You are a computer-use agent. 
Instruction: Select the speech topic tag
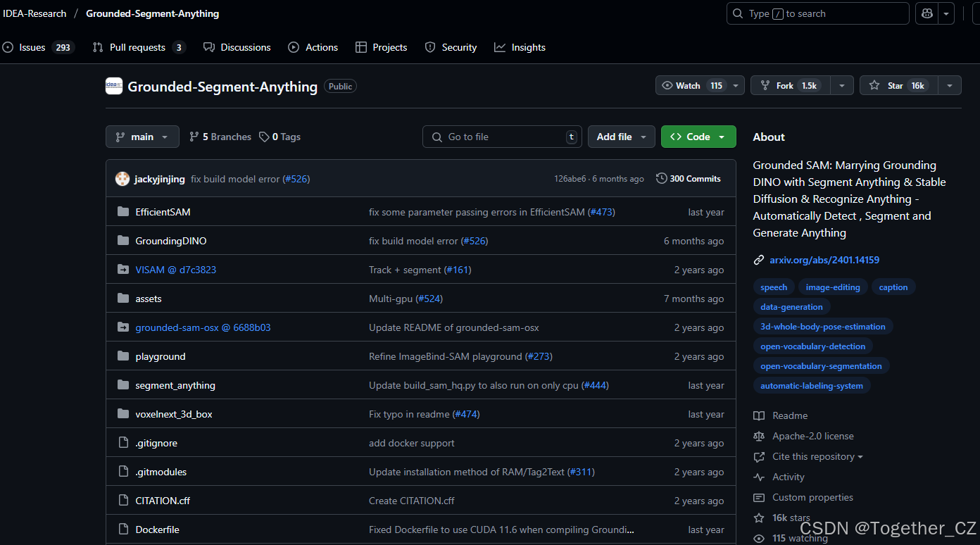pyautogui.click(x=774, y=287)
